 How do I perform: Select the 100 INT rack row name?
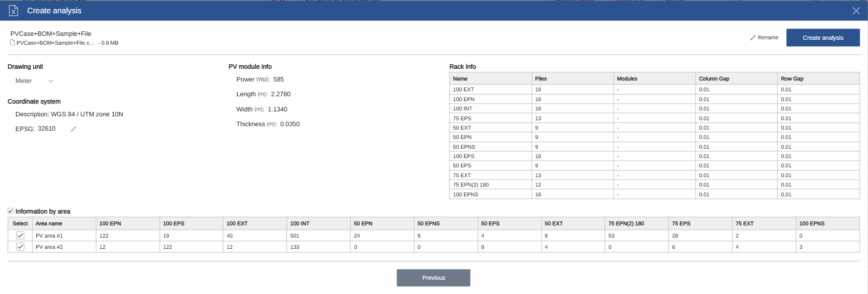pyautogui.click(x=463, y=108)
